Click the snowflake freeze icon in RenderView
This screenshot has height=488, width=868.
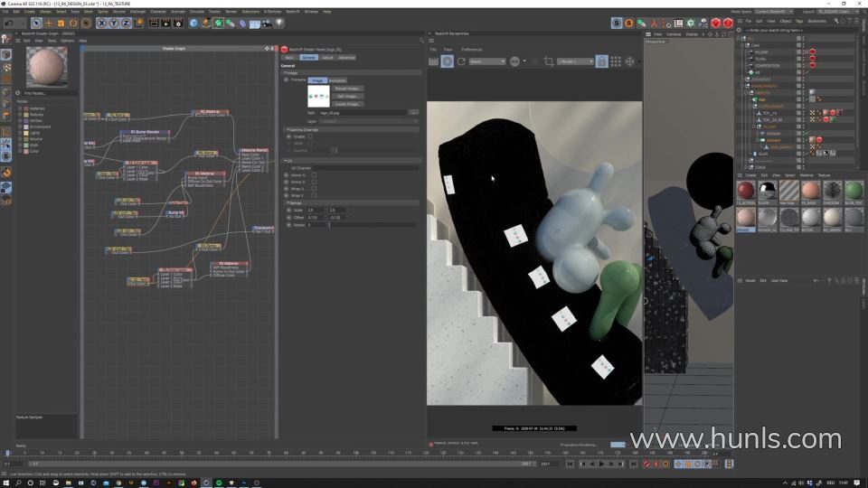click(630, 61)
